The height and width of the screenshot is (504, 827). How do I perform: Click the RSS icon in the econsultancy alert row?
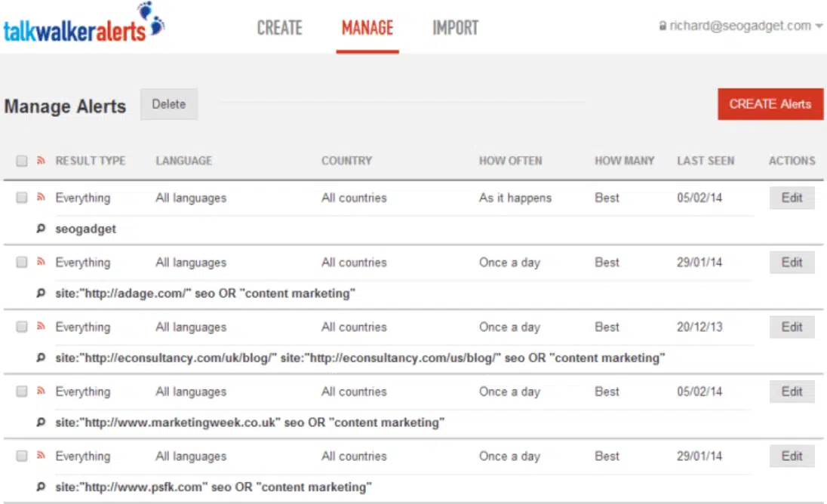[42, 327]
